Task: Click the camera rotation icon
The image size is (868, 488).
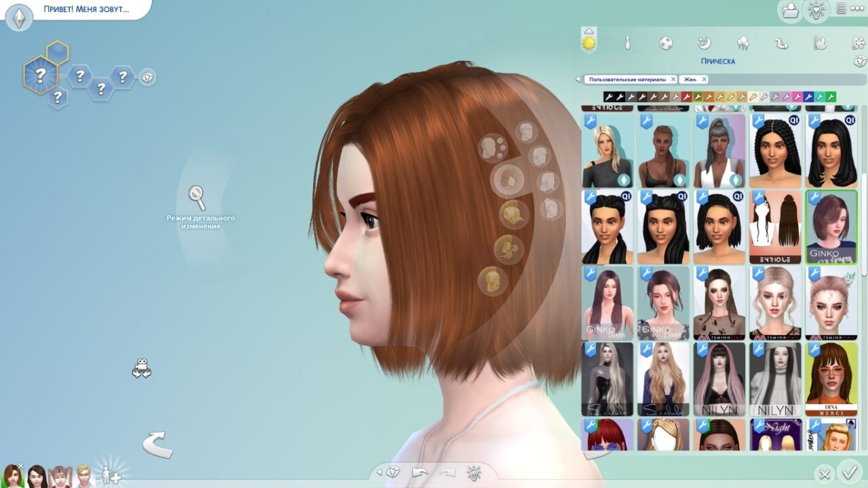Action: point(141,368)
